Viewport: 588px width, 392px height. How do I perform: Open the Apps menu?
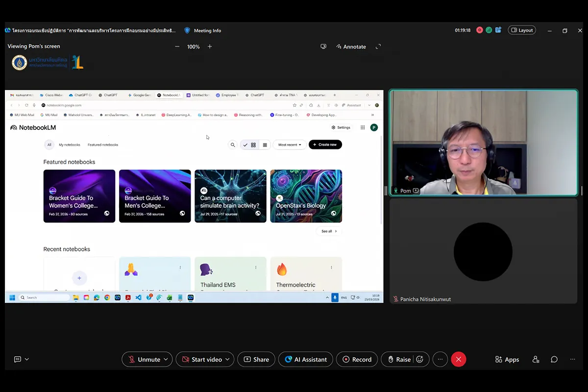coord(507,359)
